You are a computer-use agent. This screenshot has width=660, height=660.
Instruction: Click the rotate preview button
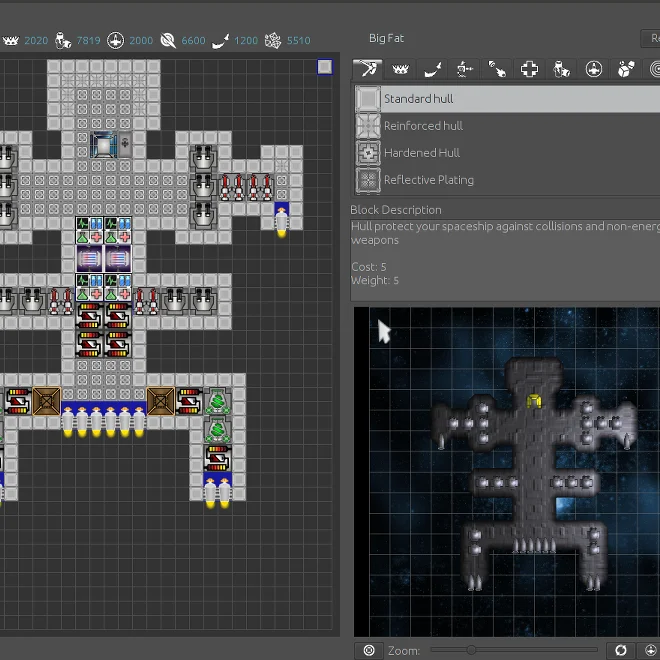[x=620, y=650]
